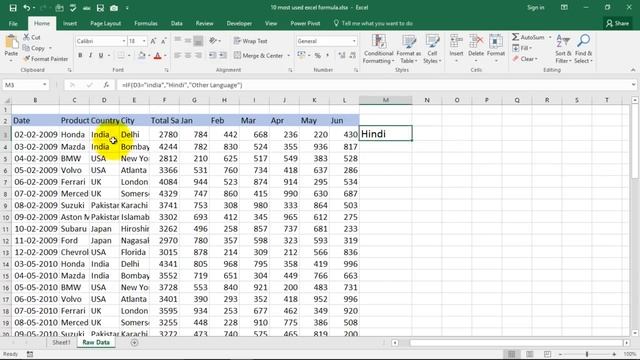
Task: Switch to Page Layout view in status bar
Action: coord(529,354)
